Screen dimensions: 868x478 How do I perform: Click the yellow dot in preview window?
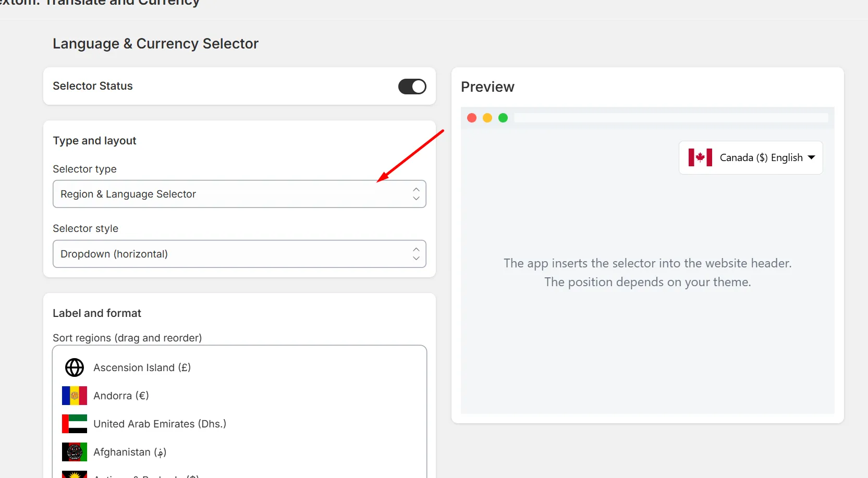point(487,118)
